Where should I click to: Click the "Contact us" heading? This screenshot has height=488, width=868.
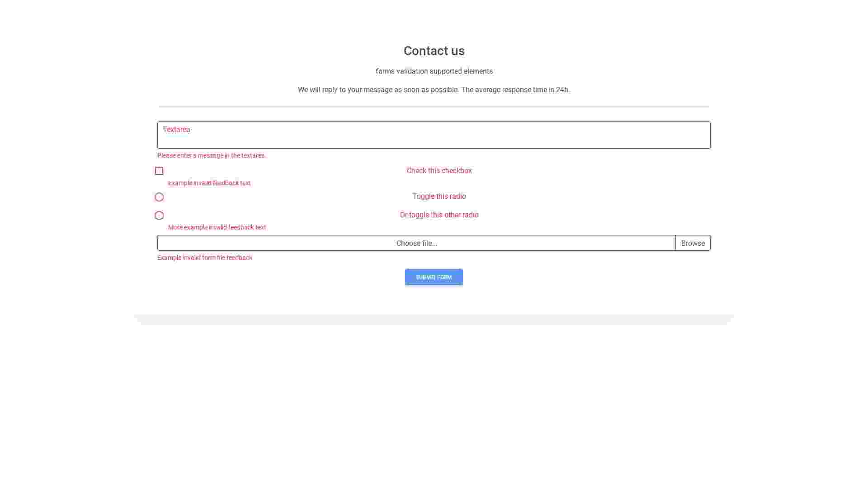[434, 51]
